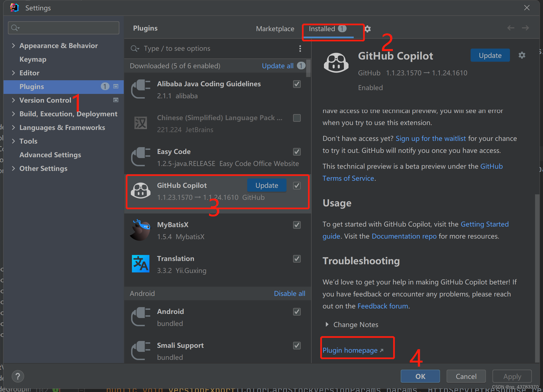Select the Installed tab

pos(322,29)
